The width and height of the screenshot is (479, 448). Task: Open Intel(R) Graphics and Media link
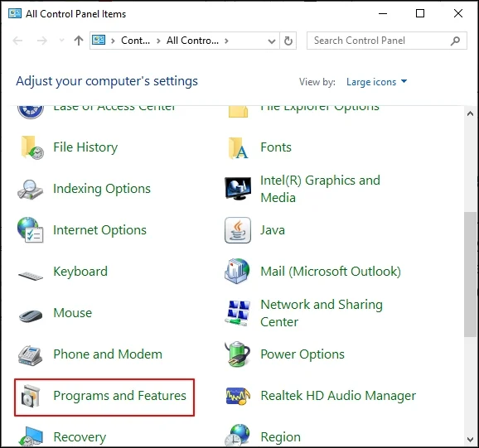pos(320,189)
